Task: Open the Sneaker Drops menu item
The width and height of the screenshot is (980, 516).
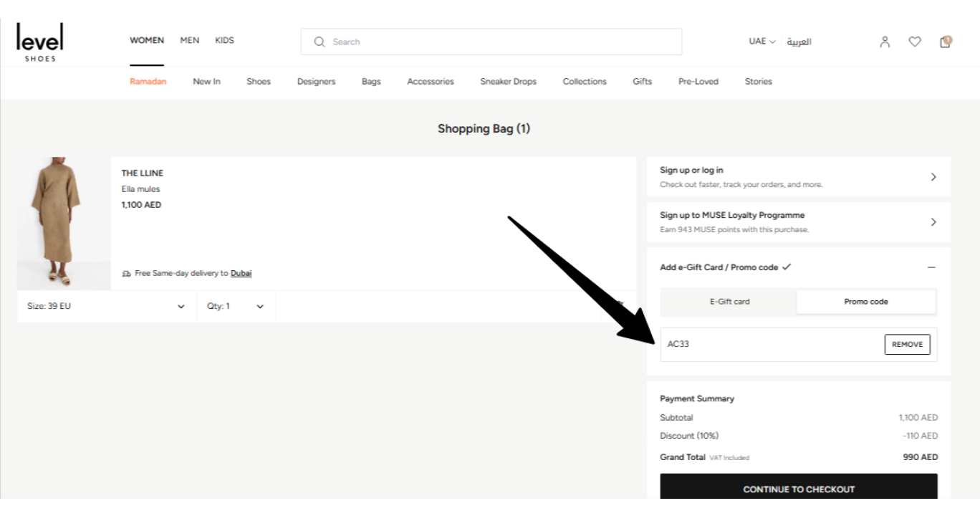Action: [508, 82]
